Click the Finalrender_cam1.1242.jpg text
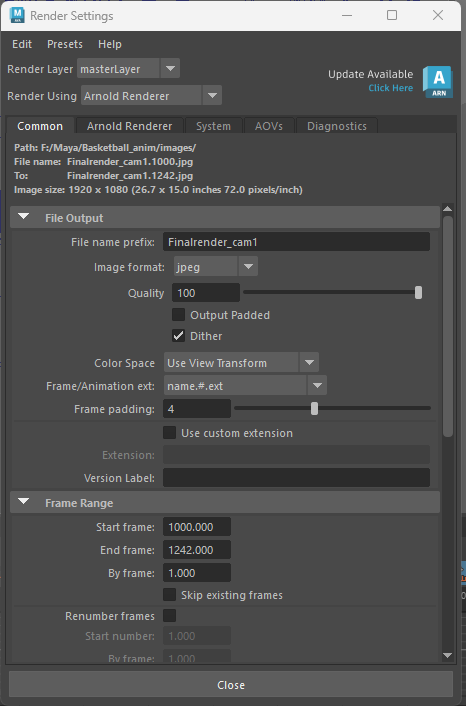 (x=130, y=176)
